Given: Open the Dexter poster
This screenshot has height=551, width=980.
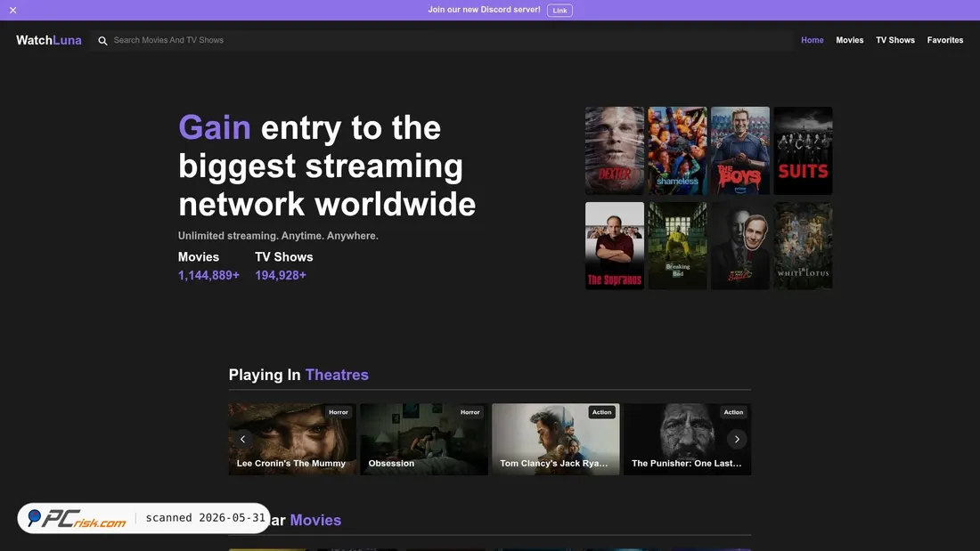Looking at the screenshot, I should (x=615, y=150).
